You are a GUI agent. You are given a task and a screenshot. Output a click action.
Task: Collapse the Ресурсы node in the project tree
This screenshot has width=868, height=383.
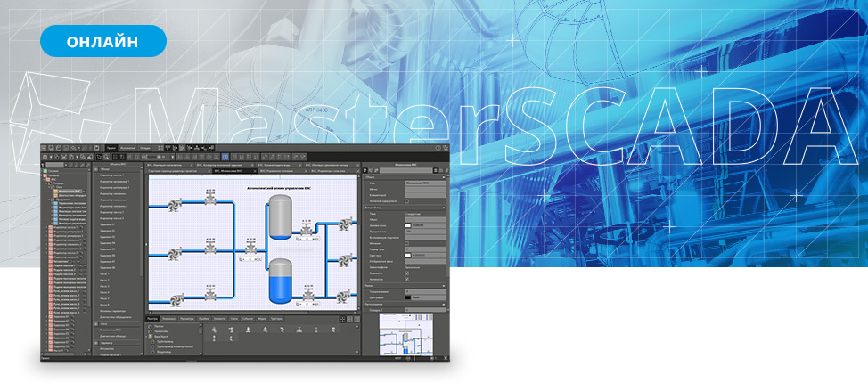[47, 183]
